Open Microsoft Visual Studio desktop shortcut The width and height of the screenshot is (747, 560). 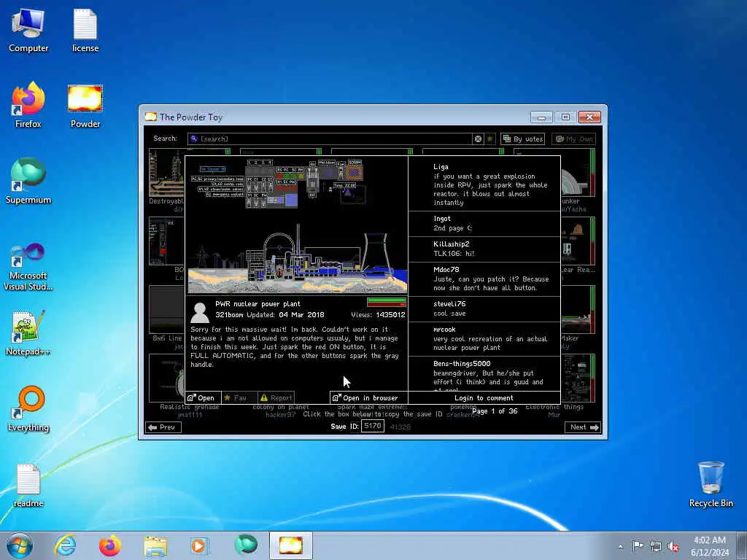pyautogui.click(x=28, y=267)
